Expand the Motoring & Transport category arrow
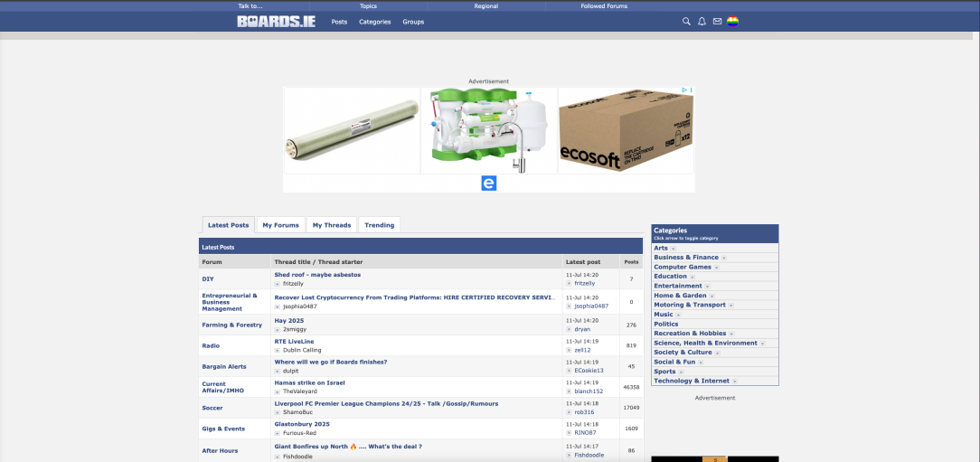This screenshot has height=462, width=980. (x=730, y=305)
